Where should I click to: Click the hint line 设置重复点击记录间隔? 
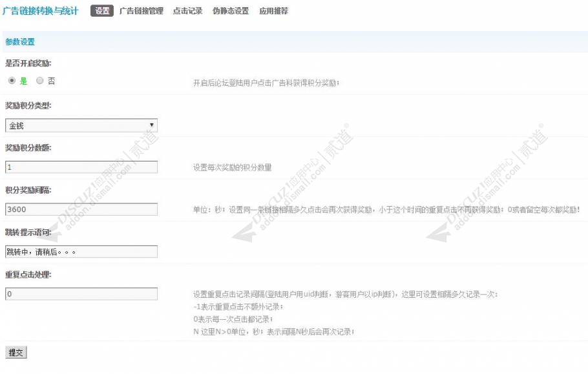pos(346,294)
